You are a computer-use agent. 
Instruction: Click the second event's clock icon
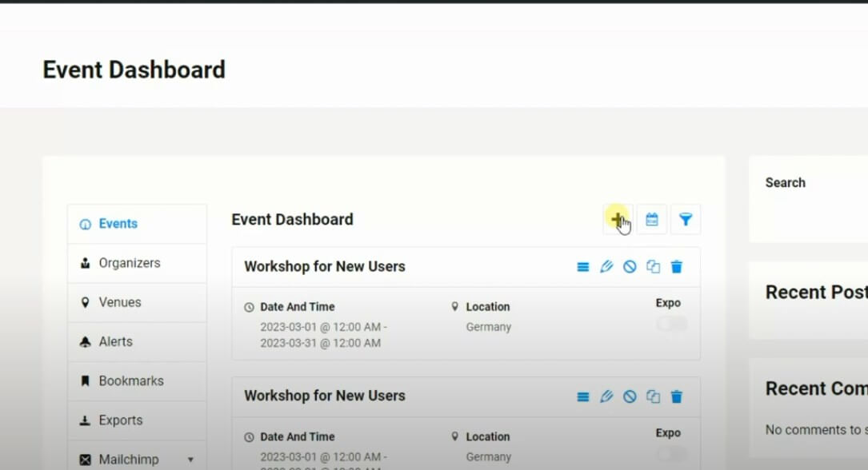point(249,436)
